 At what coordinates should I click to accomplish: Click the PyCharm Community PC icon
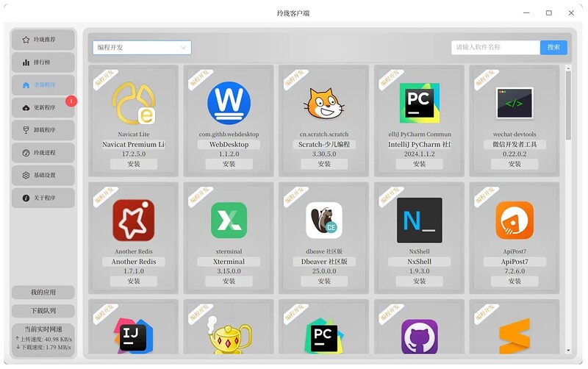(419, 103)
